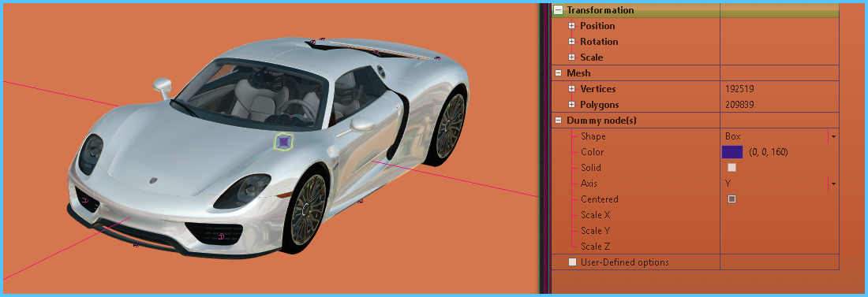Click the Vertices value 192519
Screen dimensions: 868x297
pos(739,89)
